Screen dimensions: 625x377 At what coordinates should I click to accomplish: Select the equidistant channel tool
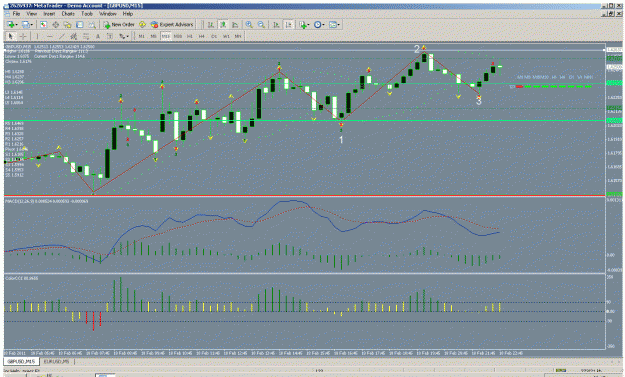point(73,36)
